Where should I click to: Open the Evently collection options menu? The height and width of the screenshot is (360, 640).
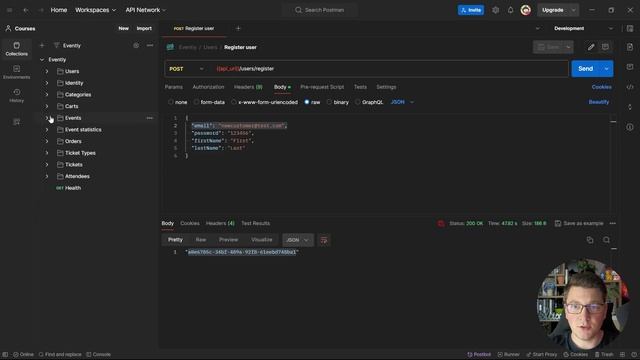150,45
